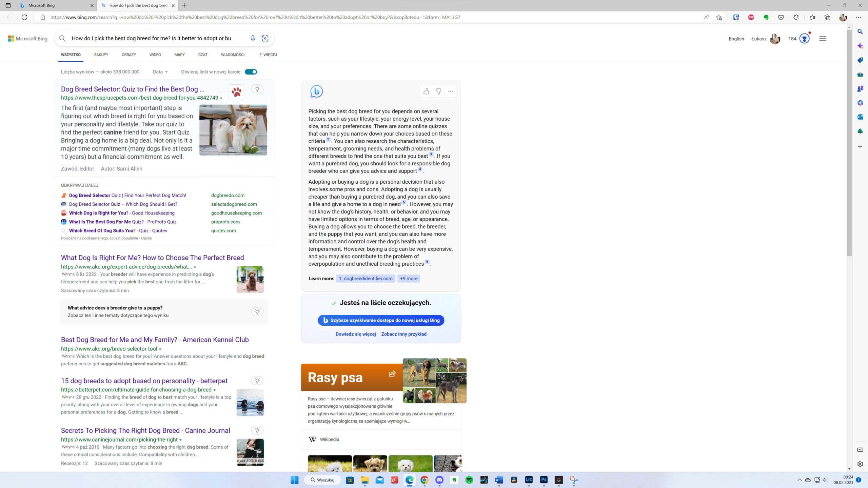Click lightbulb icon beside Dog Breed Selector result
This screenshot has width=868, height=488.
(x=257, y=89)
